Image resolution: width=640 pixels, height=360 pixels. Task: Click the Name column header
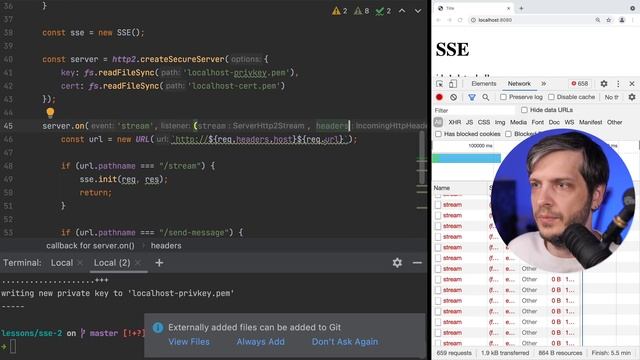click(x=460, y=188)
